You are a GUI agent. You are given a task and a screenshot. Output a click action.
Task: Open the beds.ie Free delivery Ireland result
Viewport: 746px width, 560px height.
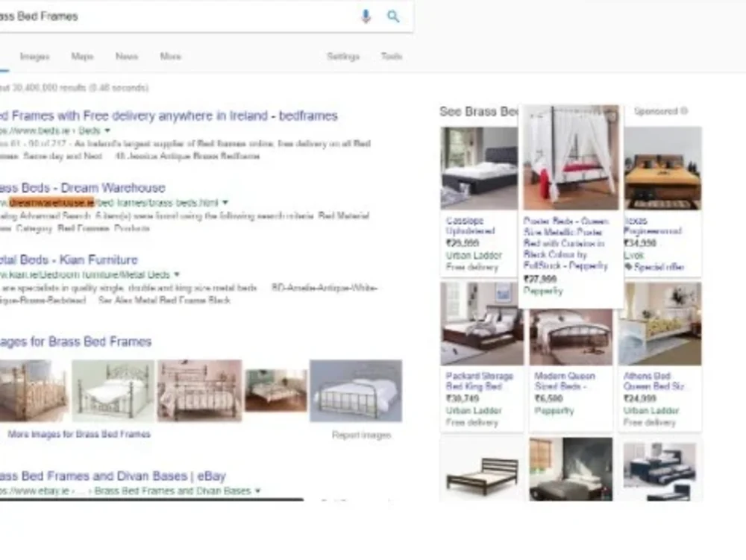[169, 116]
